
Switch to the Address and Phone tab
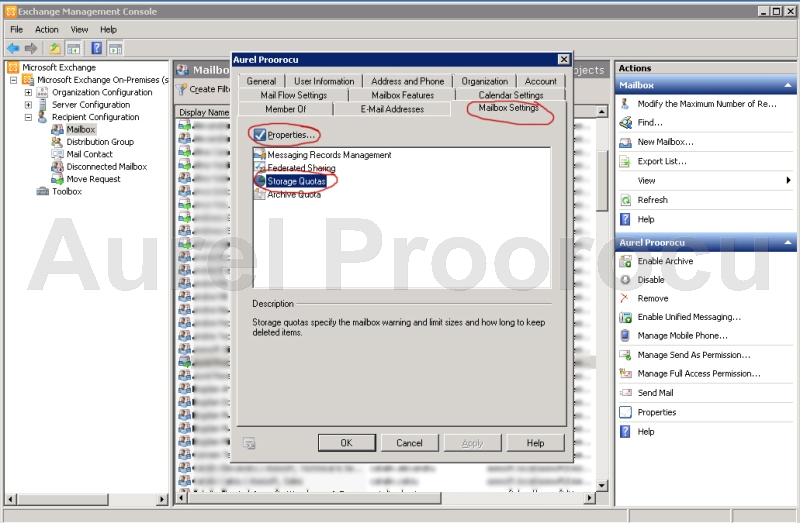pos(408,81)
